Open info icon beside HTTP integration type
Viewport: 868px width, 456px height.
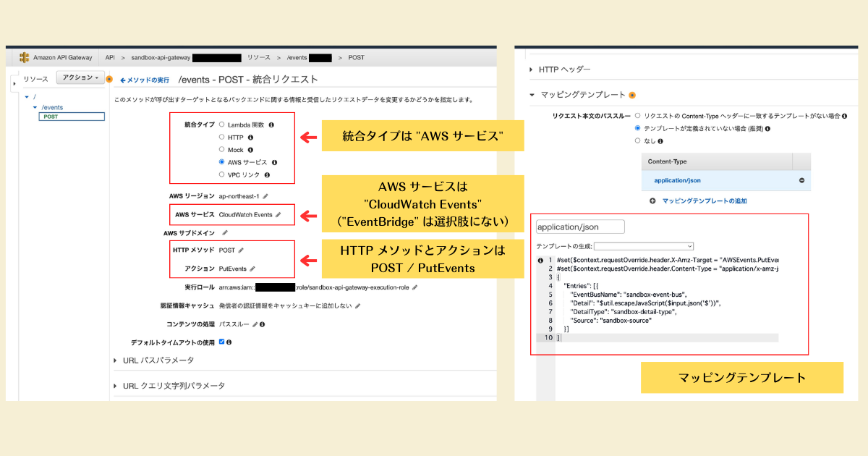coord(250,137)
